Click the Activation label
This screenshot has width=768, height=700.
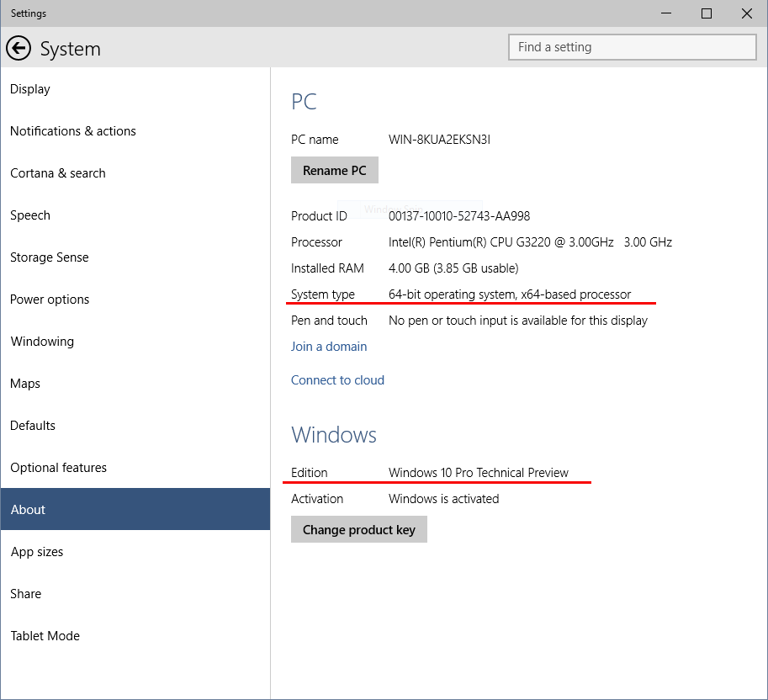tap(317, 499)
